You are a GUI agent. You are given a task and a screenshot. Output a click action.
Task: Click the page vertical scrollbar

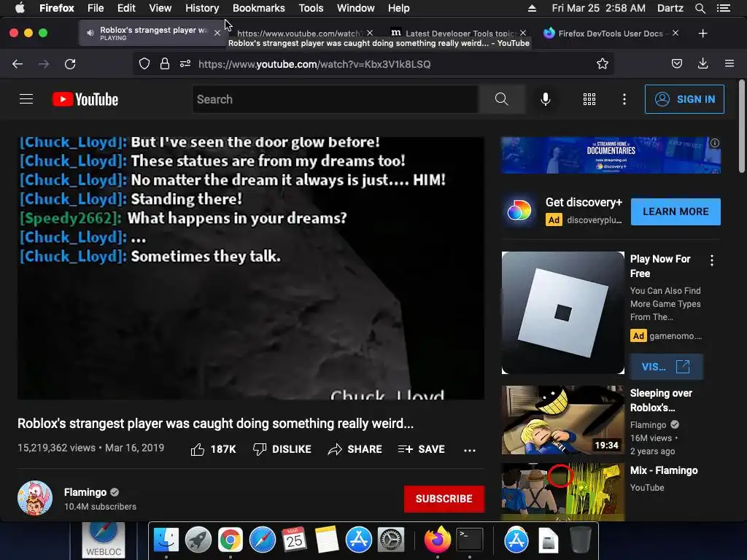tap(742, 128)
